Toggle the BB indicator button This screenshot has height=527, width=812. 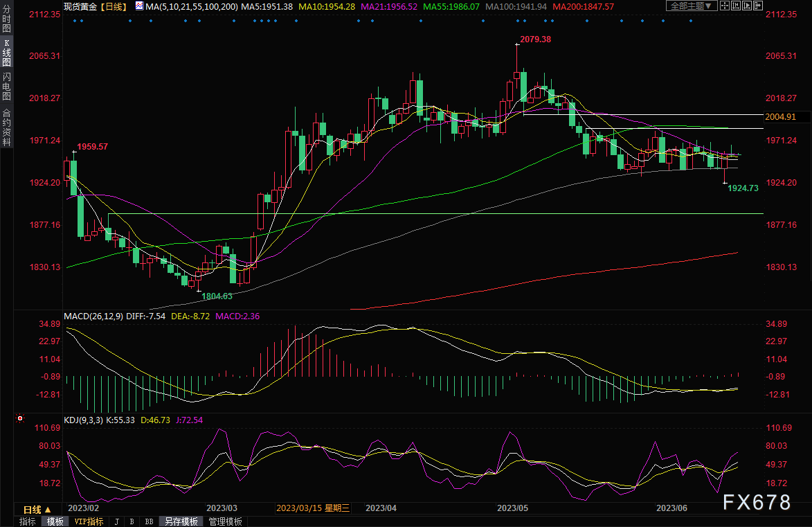pos(149,521)
